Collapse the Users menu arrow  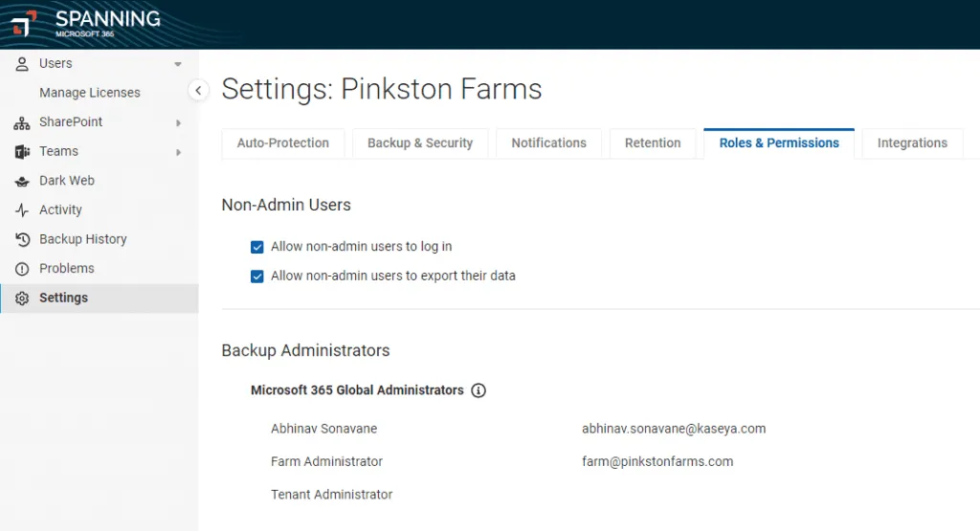[x=178, y=64]
